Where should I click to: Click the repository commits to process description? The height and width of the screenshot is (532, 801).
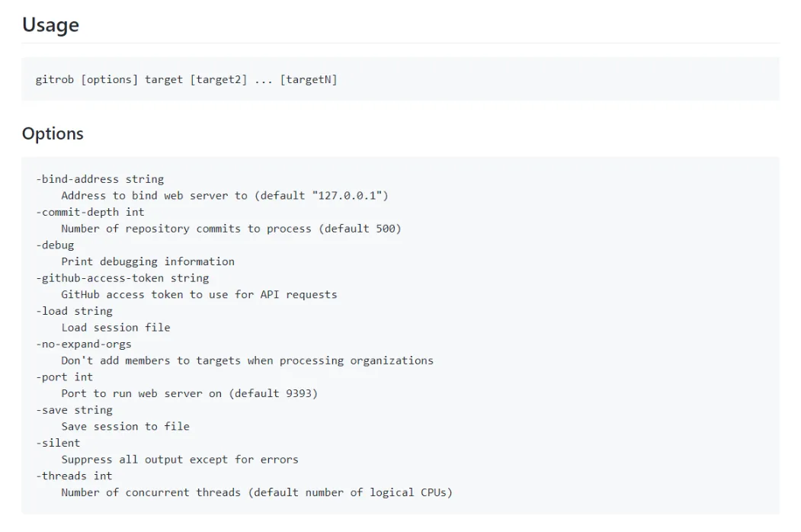point(231,229)
